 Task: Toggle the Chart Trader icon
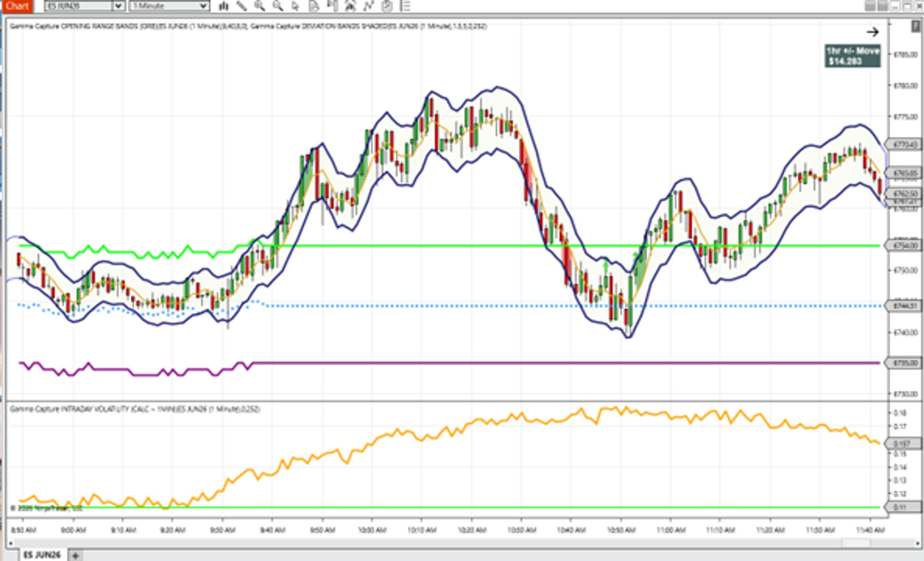[x=332, y=6]
